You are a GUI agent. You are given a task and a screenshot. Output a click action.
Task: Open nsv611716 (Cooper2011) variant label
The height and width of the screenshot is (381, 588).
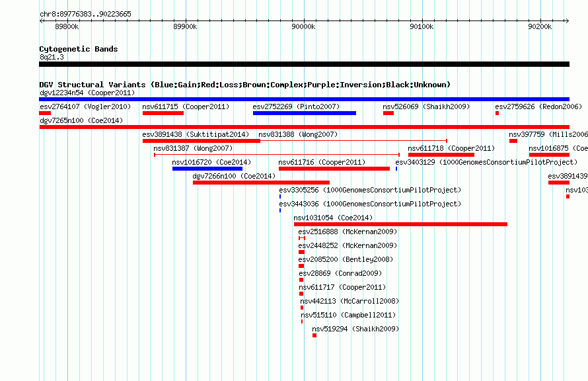tap(322, 162)
